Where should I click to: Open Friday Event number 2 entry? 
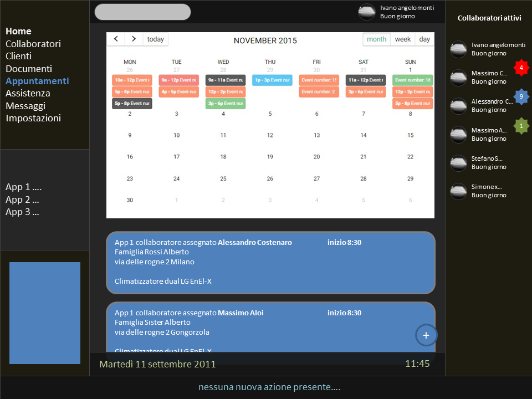319,91
